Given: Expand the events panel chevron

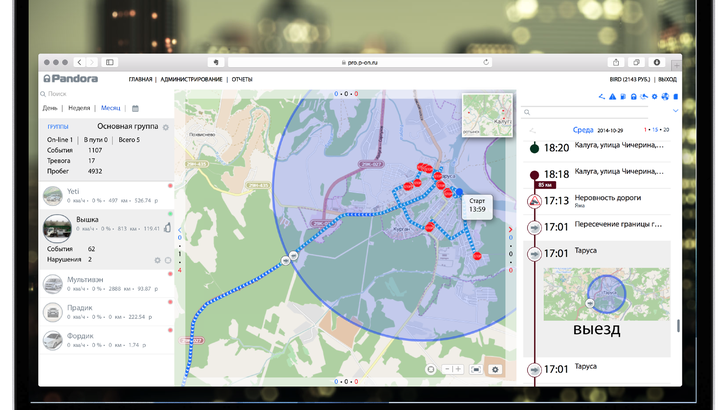Looking at the screenshot, I should point(678,110).
